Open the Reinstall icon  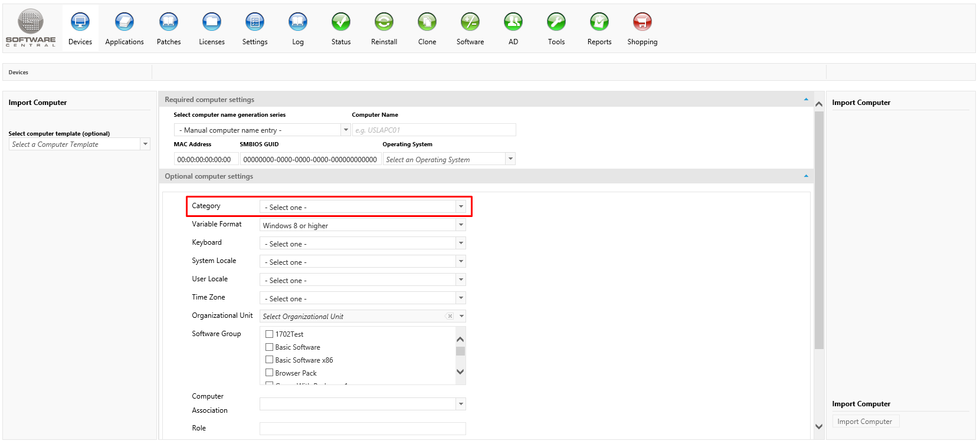(384, 22)
